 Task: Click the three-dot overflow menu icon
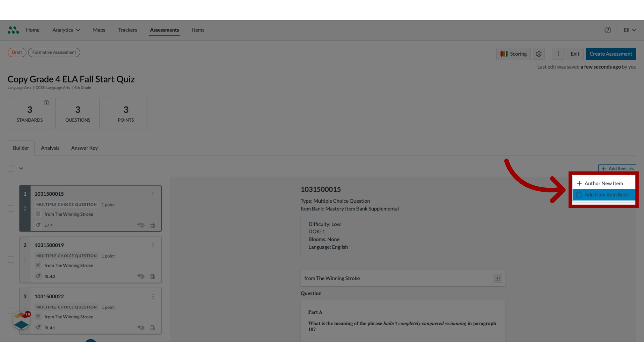click(x=558, y=54)
